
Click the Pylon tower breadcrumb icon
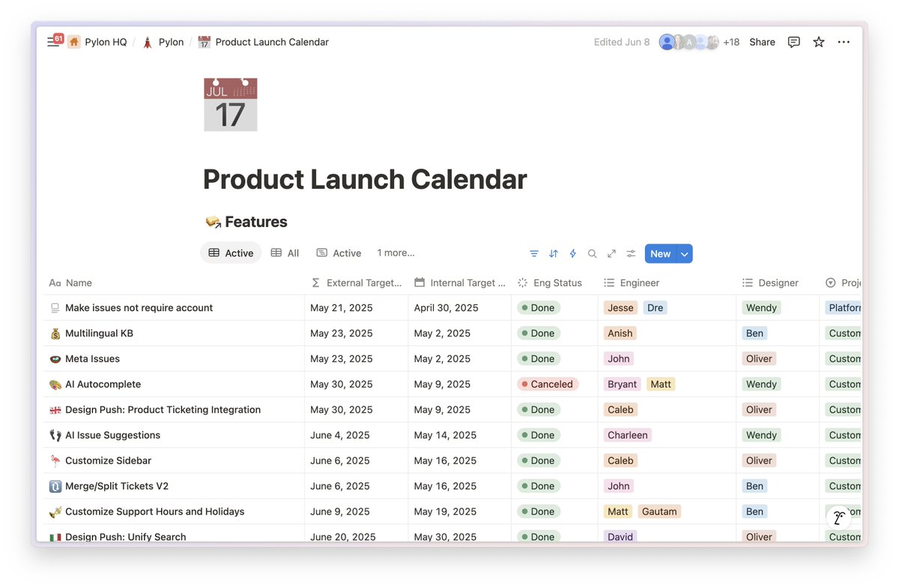tap(148, 42)
